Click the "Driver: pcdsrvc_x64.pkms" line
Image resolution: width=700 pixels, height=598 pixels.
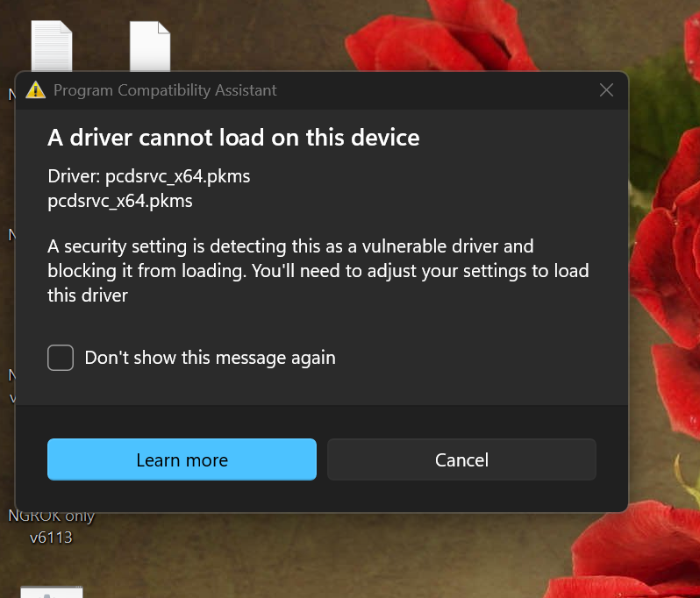coord(149,176)
